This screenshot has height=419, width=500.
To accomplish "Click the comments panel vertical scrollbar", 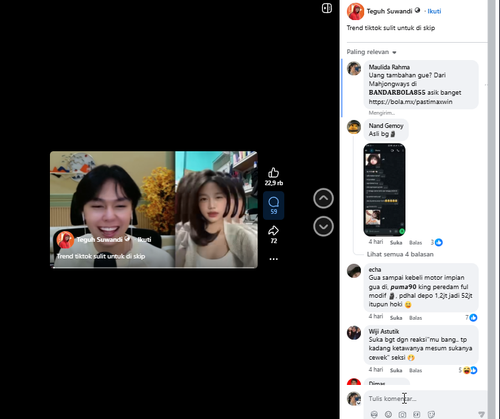I will click(492, 209).
